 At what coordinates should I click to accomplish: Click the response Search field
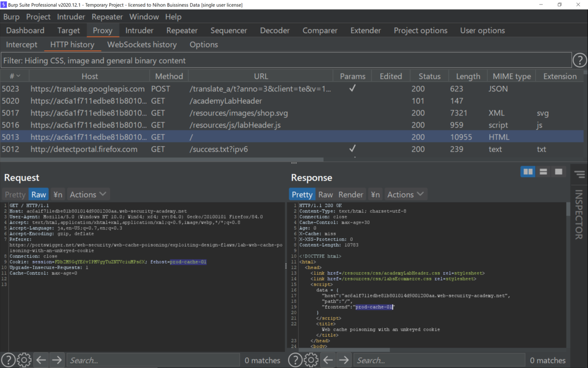click(440, 360)
